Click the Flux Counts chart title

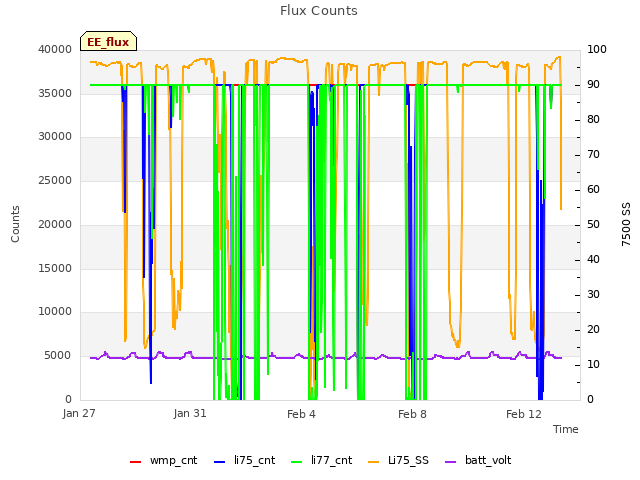pyautogui.click(x=319, y=11)
